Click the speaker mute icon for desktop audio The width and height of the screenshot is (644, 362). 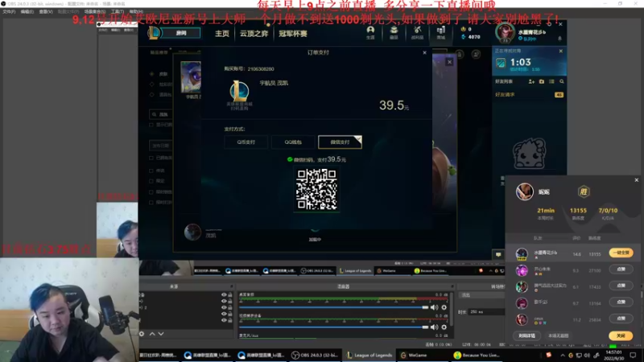[x=434, y=307]
